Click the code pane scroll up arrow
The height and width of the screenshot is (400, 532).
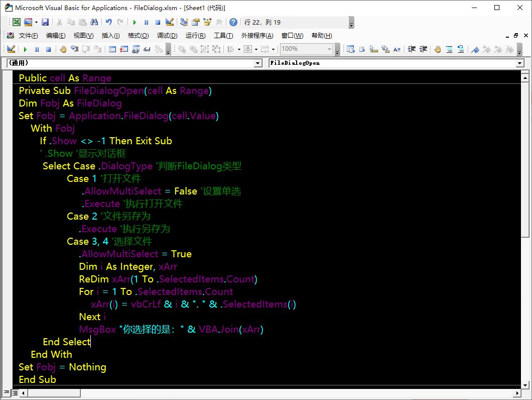pyautogui.click(x=525, y=78)
